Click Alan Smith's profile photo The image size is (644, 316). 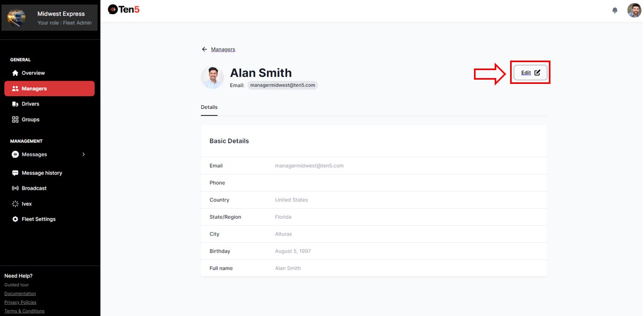click(212, 78)
